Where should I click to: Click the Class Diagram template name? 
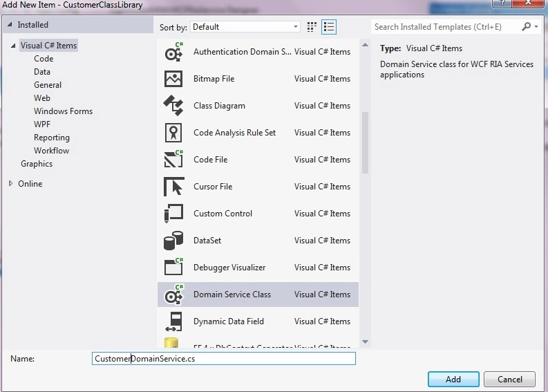click(219, 106)
